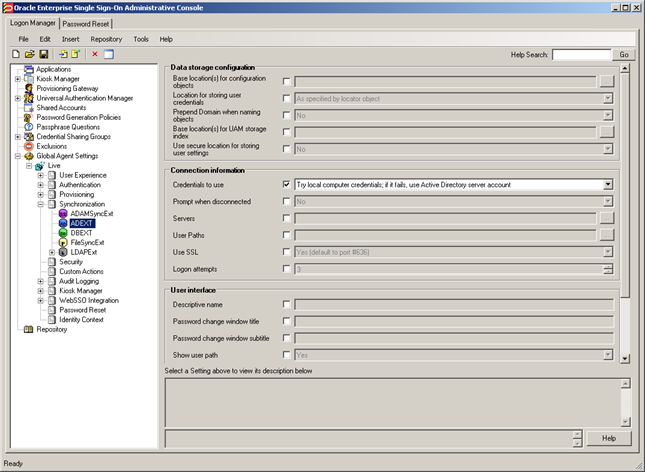
Task: Select the Logon Manager tab
Action: [x=32, y=23]
